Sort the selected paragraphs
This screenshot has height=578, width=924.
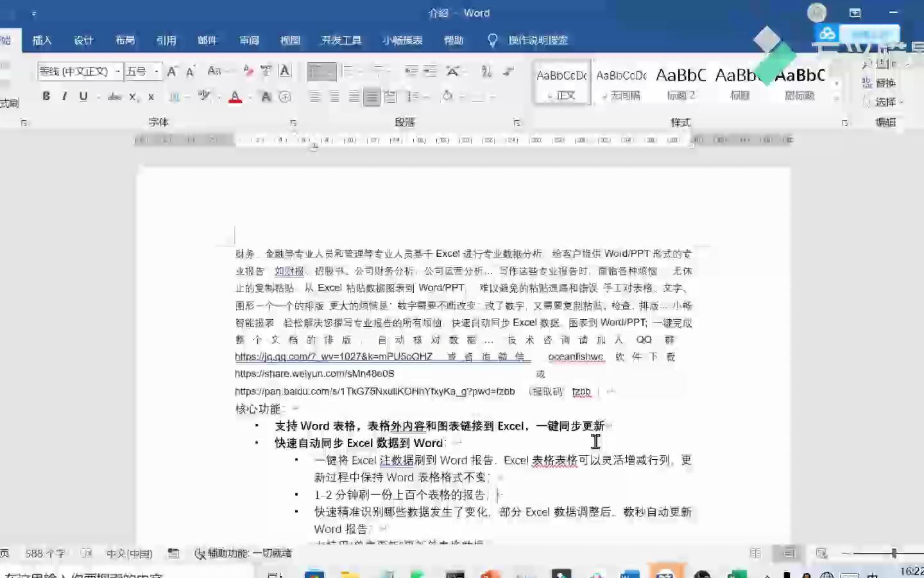tap(486, 71)
